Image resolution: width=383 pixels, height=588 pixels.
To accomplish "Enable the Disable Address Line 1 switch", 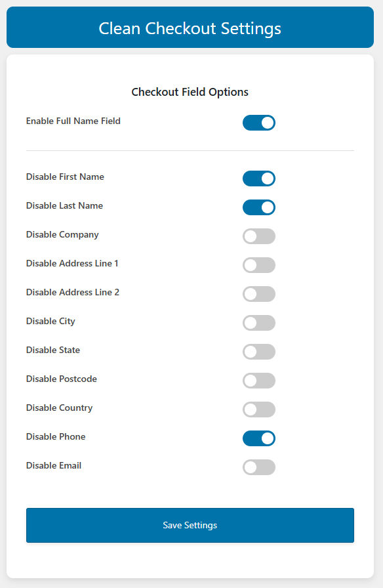I will 259,265.
